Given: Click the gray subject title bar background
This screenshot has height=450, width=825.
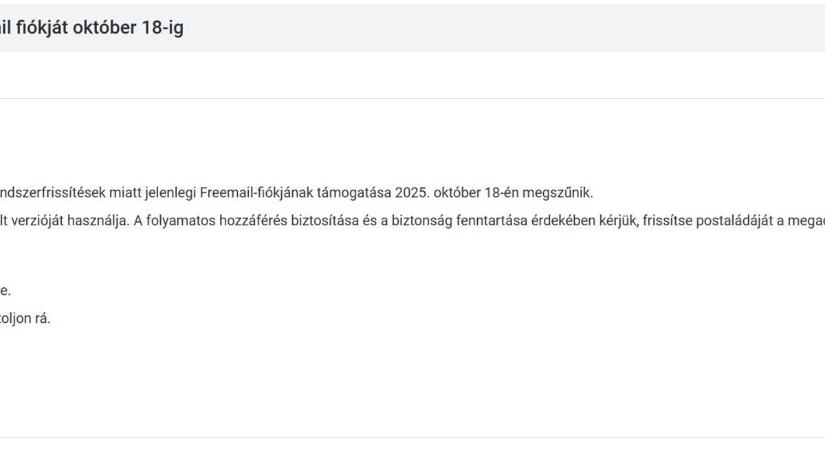Looking at the screenshot, I should tap(500, 28).
